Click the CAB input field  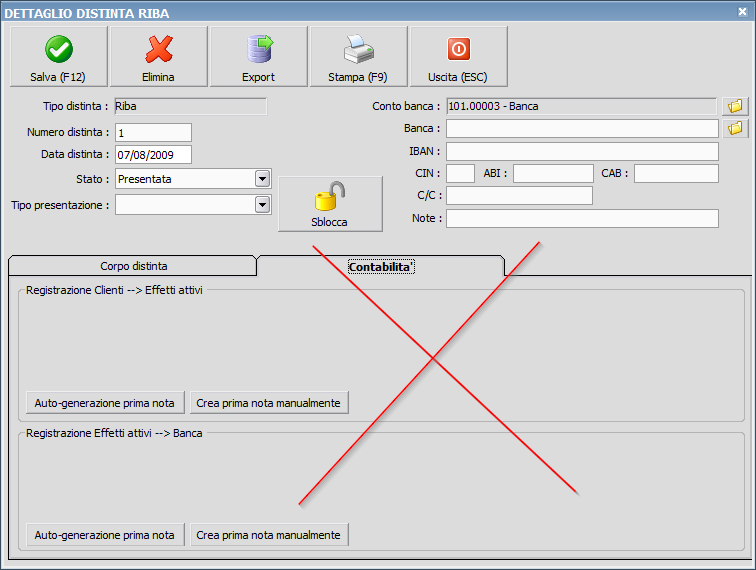pos(676,174)
